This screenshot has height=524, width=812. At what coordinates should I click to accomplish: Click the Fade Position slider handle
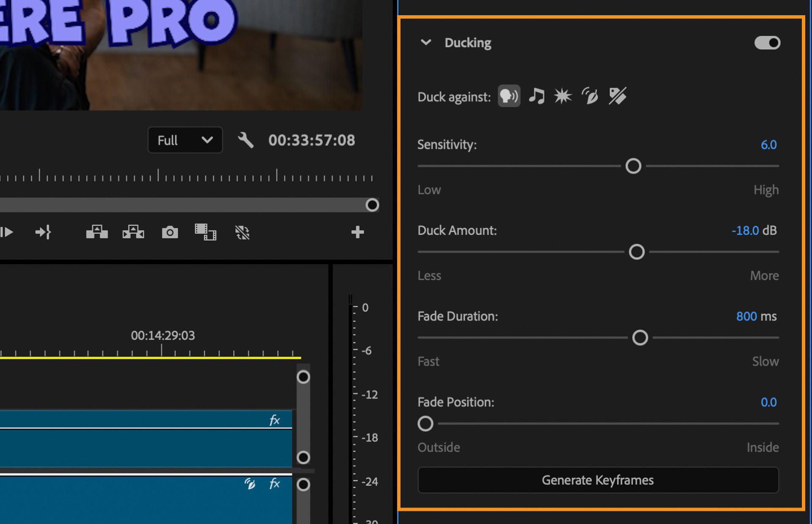point(426,423)
